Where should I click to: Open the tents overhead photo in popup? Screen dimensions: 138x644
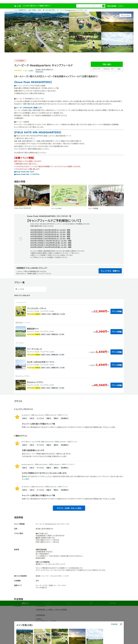[42, 636]
